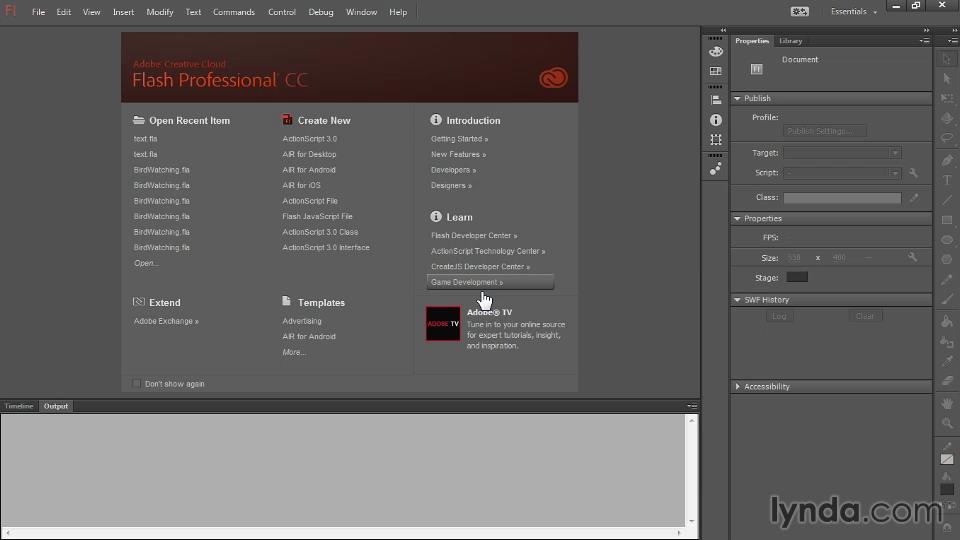
Task: Click the Adobe TV thumbnail
Action: pos(443,324)
